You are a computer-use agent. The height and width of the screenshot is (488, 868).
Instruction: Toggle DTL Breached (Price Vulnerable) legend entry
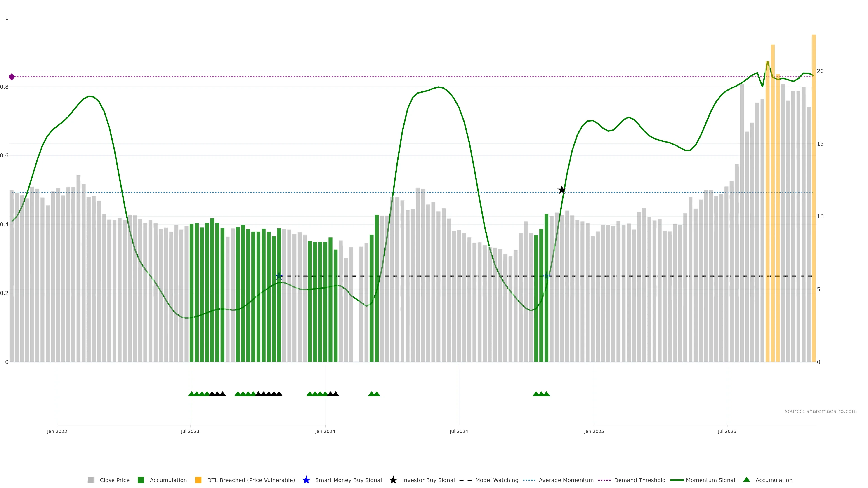251,480
